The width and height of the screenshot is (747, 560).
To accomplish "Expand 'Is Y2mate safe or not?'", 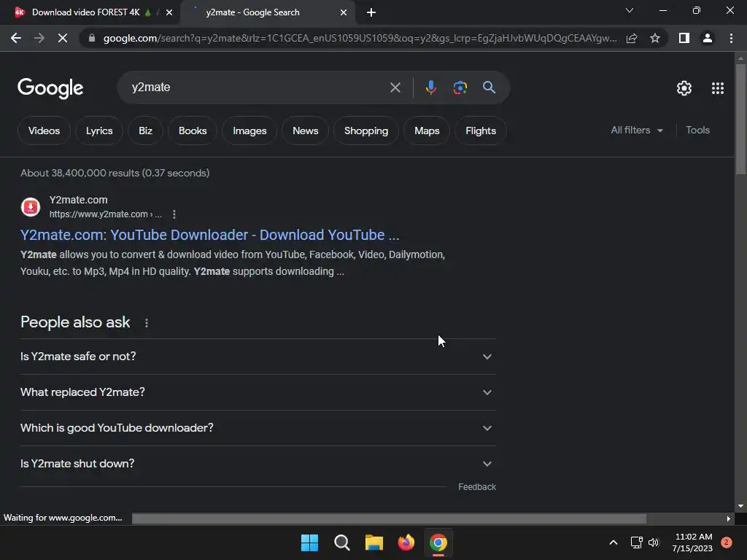I will pos(258,356).
